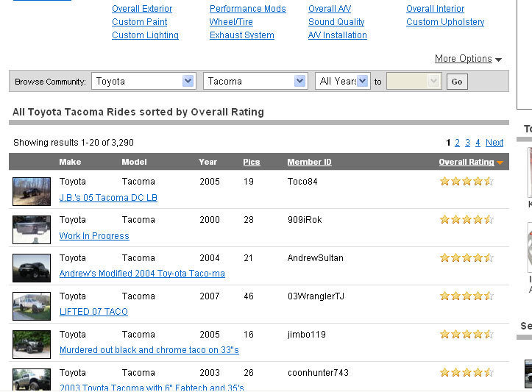This screenshot has width=532, height=392.
Task: Open the Custom Lighting link
Action: [145, 35]
